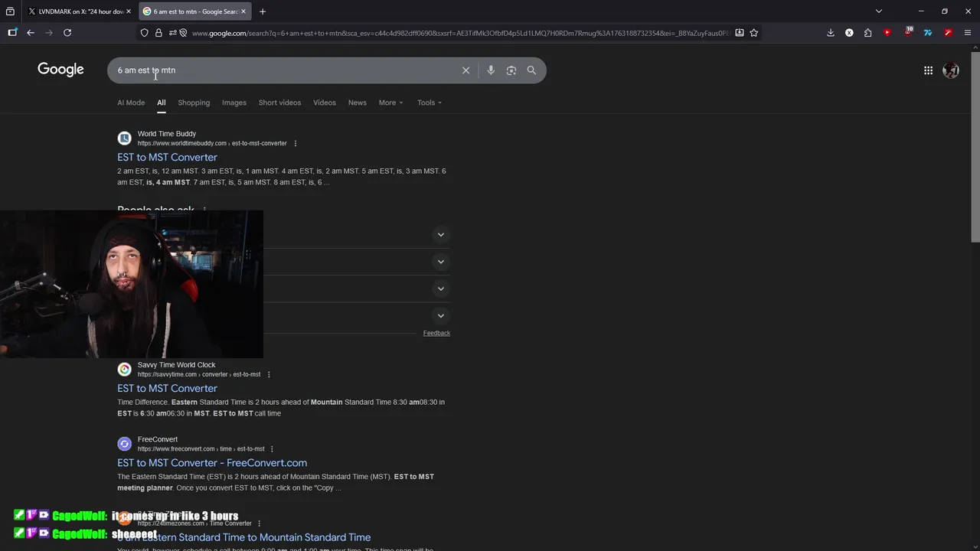
Task: Switch to the LVNDMARK on X tab
Action: pyautogui.click(x=79, y=11)
